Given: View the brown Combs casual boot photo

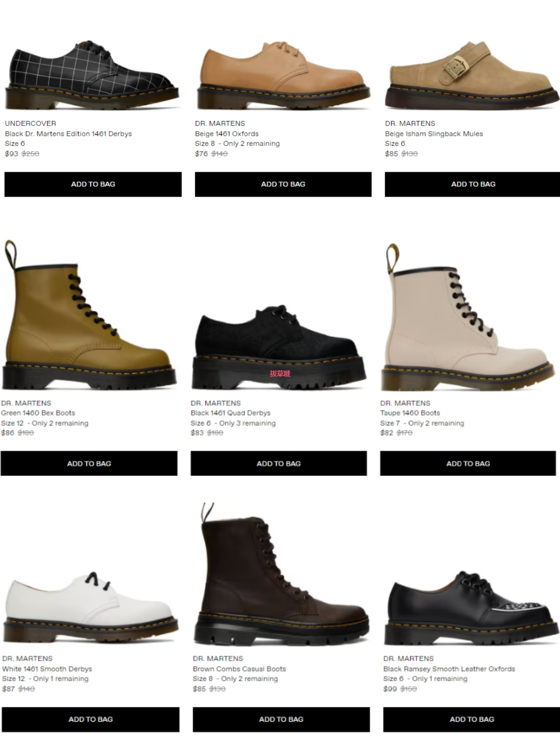Looking at the screenshot, I should pyautogui.click(x=281, y=574).
